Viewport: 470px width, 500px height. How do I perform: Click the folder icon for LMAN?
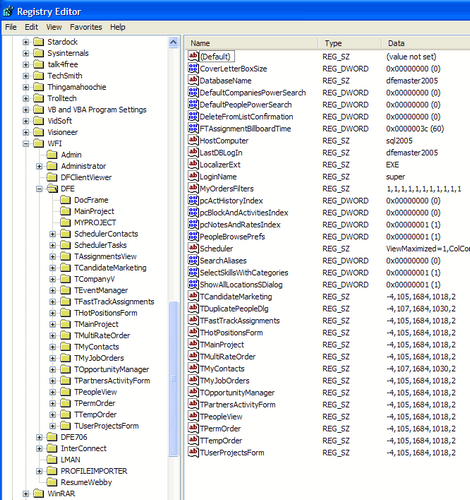coord(52,460)
